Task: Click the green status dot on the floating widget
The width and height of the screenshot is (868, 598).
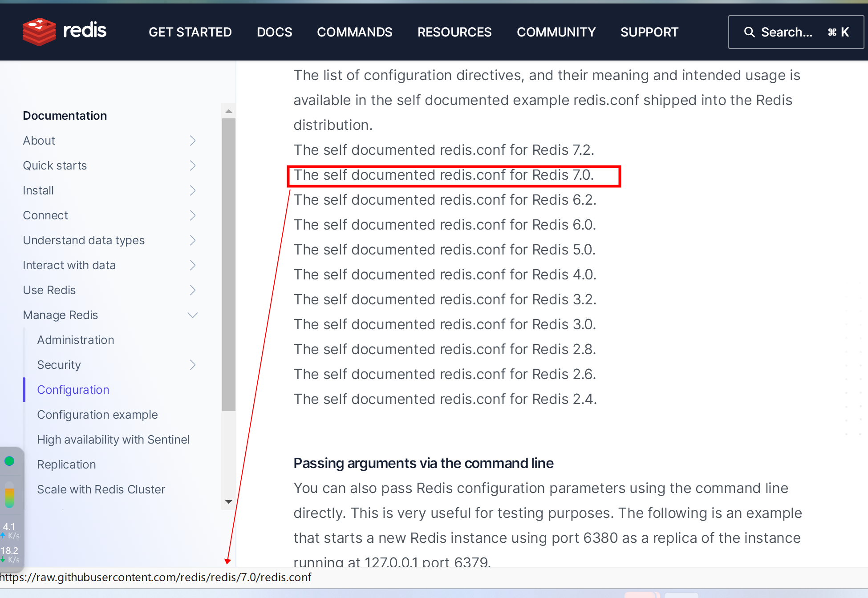Action: click(x=10, y=461)
